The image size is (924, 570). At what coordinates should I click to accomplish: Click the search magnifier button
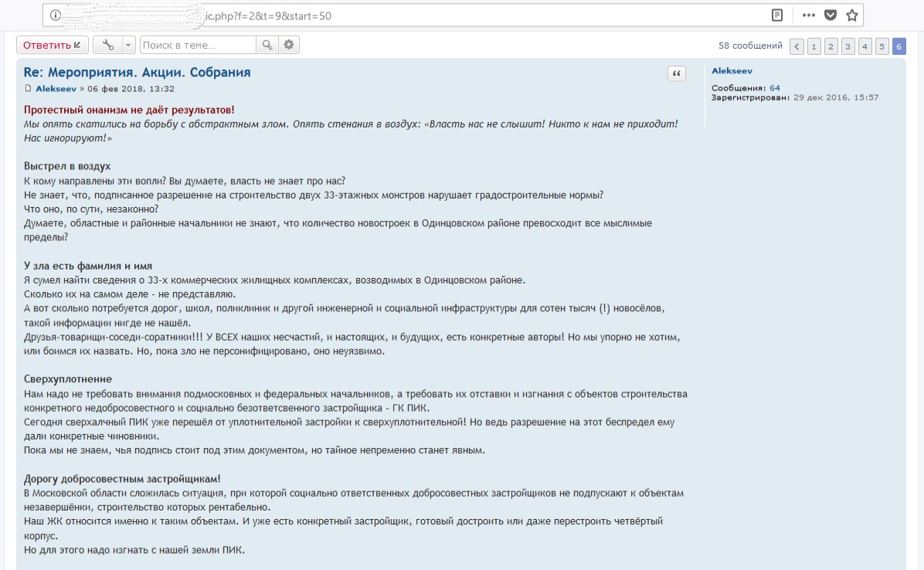pos(267,46)
